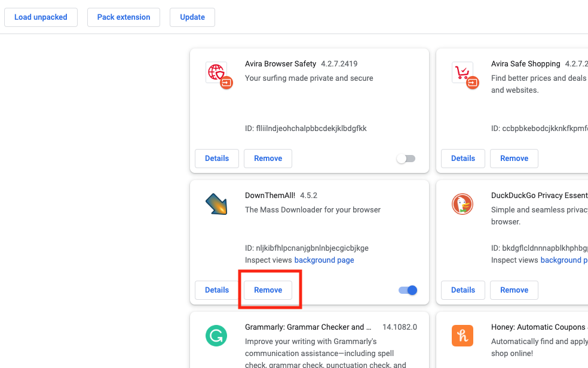
Task: Remove the DuckDuckGo Privacy Essentials extension
Action: pos(514,290)
